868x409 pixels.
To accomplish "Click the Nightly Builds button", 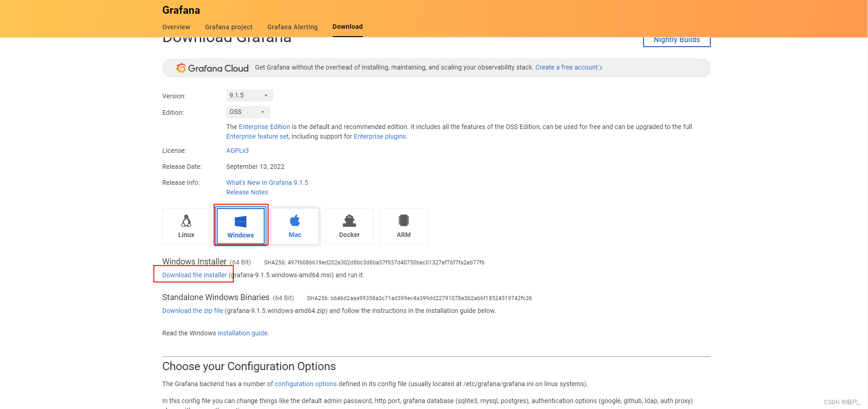I will pyautogui.click(x=676, y=40).
